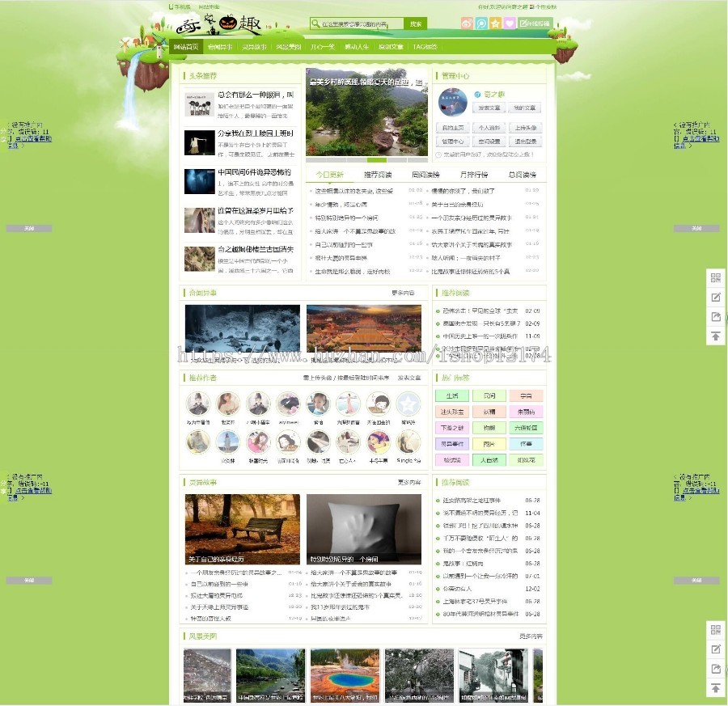Open 风景美图 in navigation bar
Screen dimensions: 728x706
[x=288, y=46]
